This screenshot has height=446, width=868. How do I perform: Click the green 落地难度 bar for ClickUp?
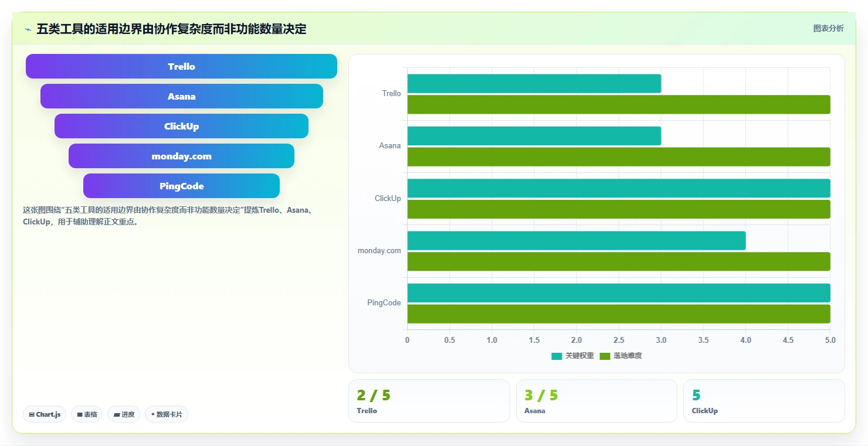(619, 209)
